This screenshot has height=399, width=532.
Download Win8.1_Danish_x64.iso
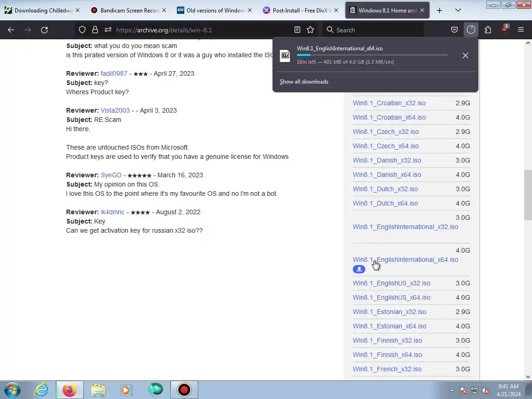387,175
